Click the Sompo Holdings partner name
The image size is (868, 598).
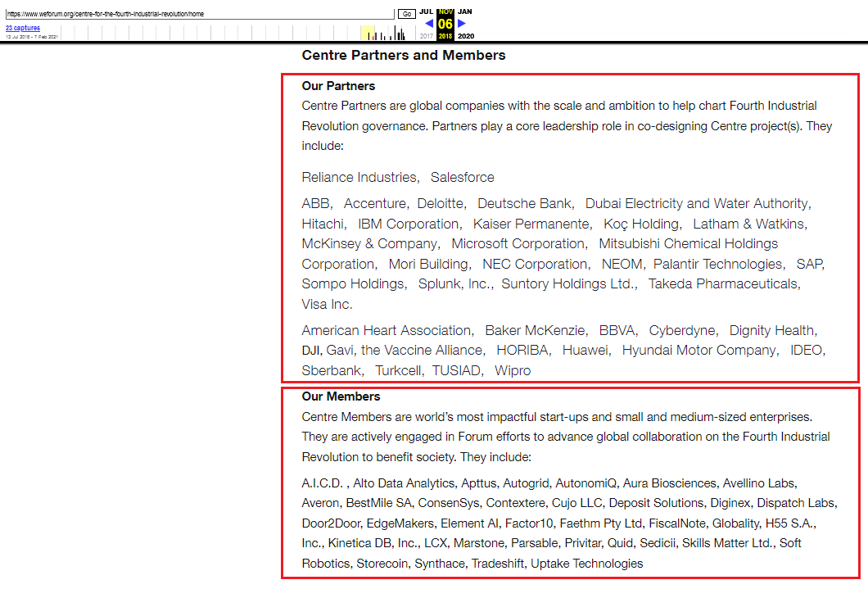click(353, 283)
